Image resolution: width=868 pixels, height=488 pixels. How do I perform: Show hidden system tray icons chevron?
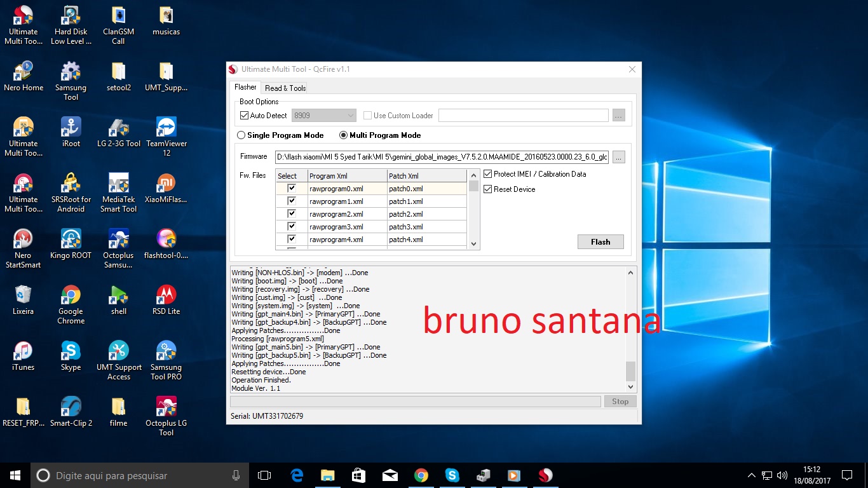(752, 475)
